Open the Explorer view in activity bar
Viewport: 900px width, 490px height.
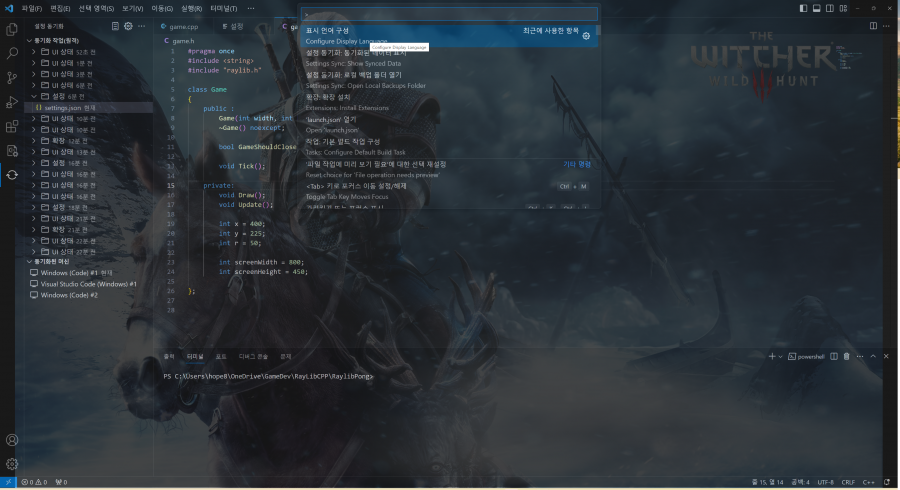[x=11, y=29]
